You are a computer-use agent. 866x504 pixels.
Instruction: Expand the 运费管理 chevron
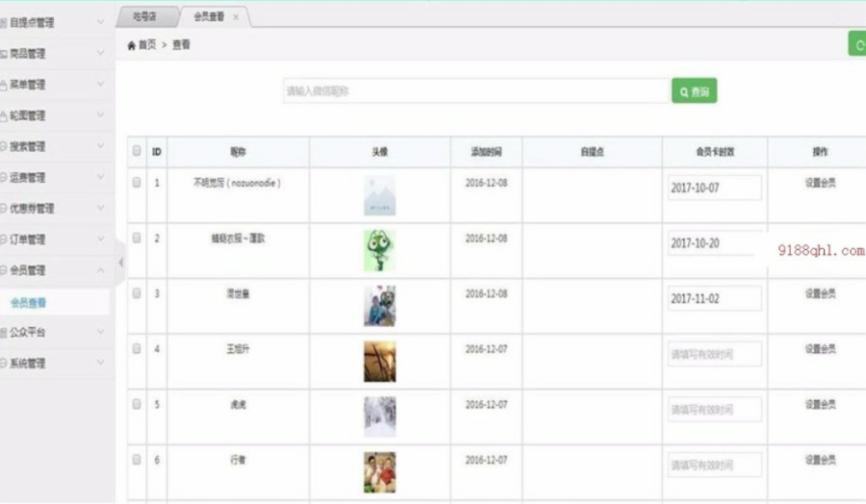click(100, 177)
